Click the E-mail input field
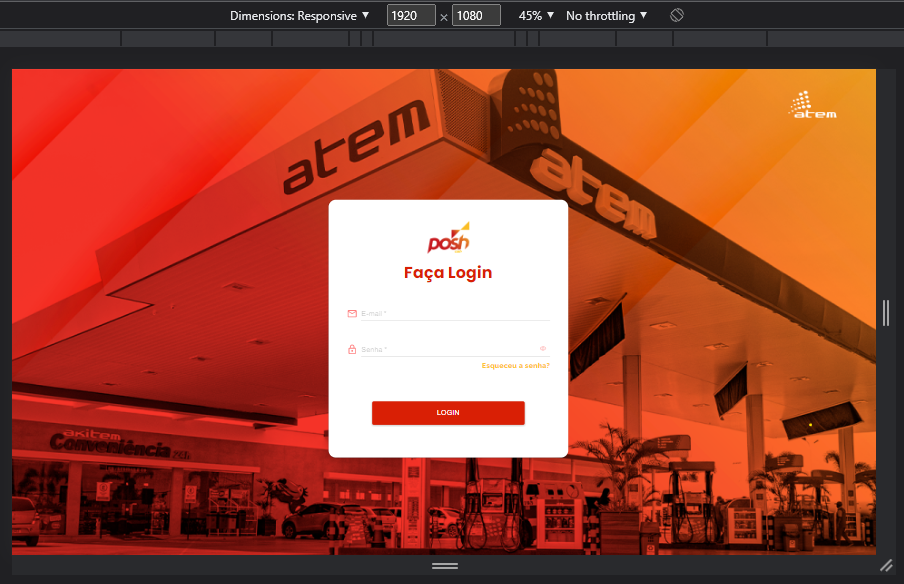904x584 pixels. click(x=455, y=314)
